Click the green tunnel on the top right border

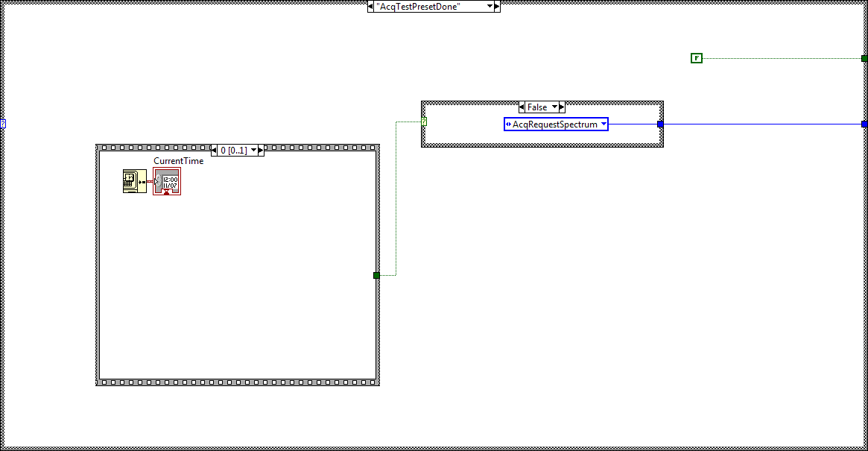pyautogui.click(x=864, y=57)
